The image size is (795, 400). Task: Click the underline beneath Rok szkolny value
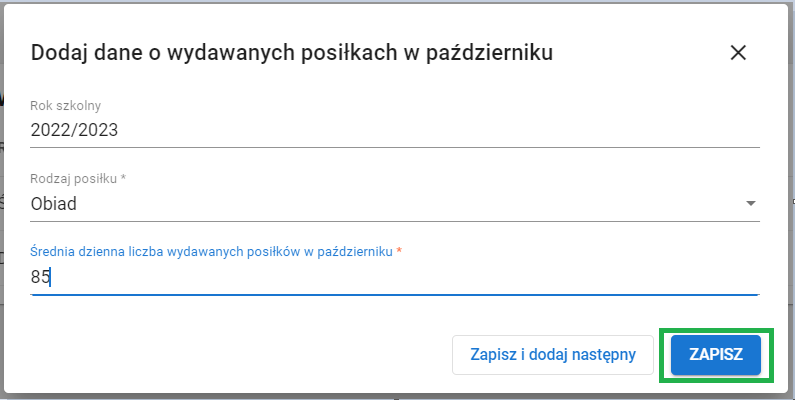pyautogui.click(x=395, y=147)
